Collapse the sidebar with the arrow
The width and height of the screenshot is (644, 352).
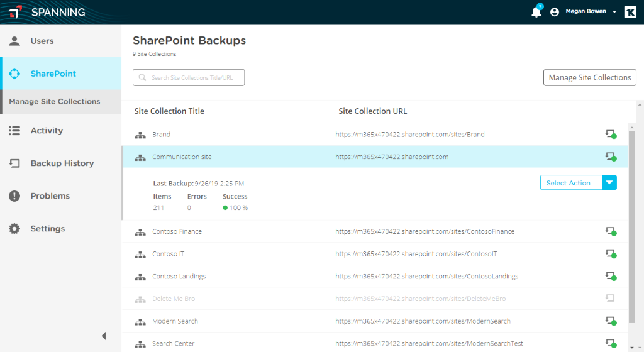[104, 336]
